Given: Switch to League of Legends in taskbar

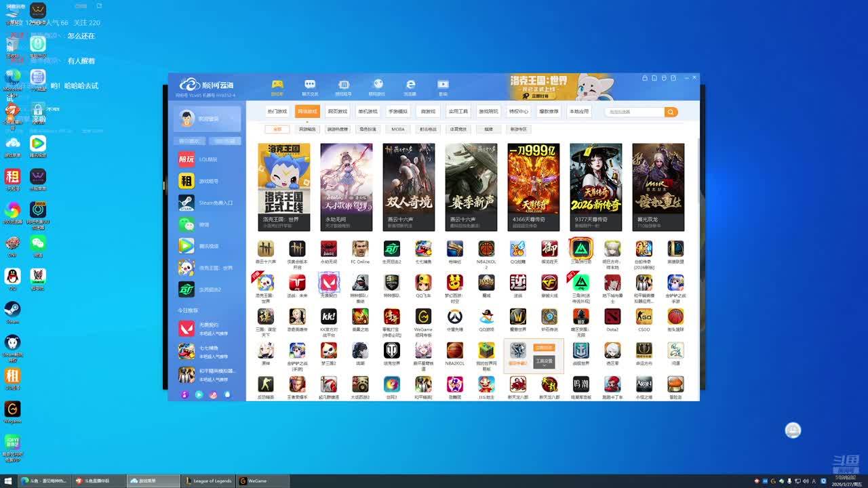Looking at the screenshot, I should [x=208, y=481].
